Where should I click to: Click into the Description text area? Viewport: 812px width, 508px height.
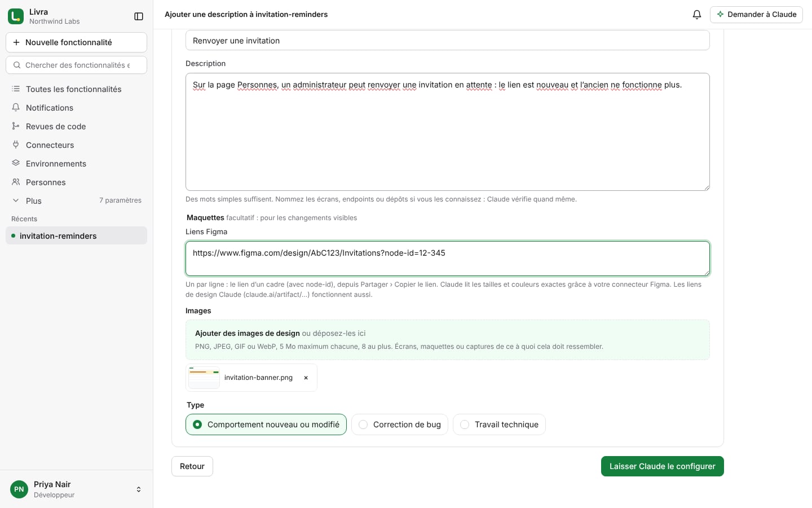[x=448, y=132]
